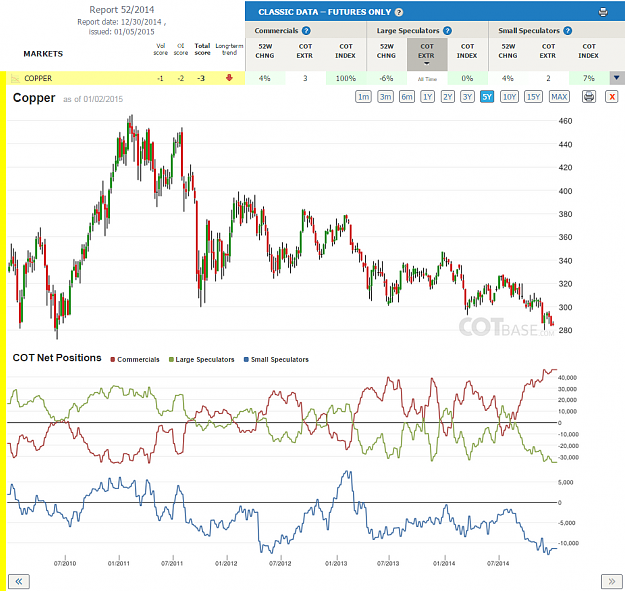Screen dimensions: 625x591
Task: Click the printer icon in blue header
Action: (x=603, y=12)
